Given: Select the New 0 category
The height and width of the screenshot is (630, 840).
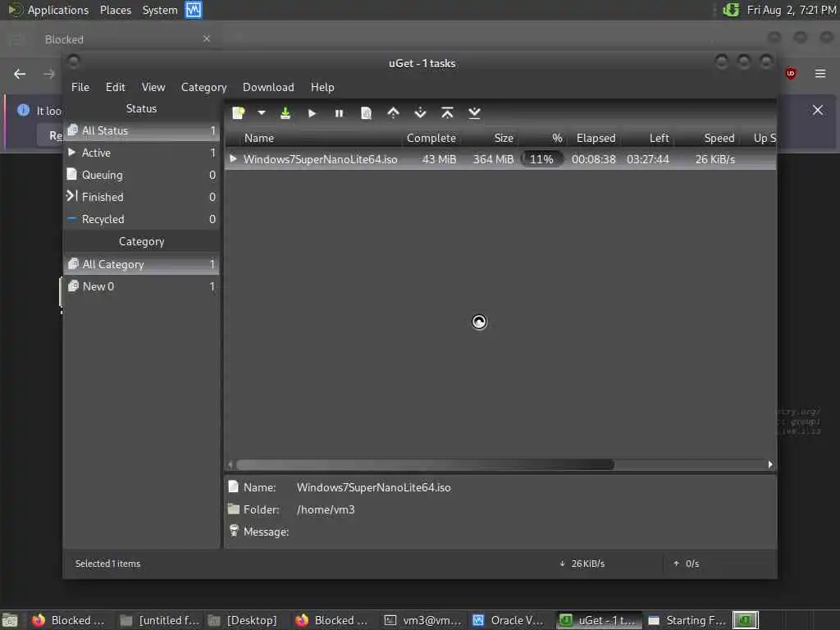Looking at the screenshot, I should [x=141, y=286].
